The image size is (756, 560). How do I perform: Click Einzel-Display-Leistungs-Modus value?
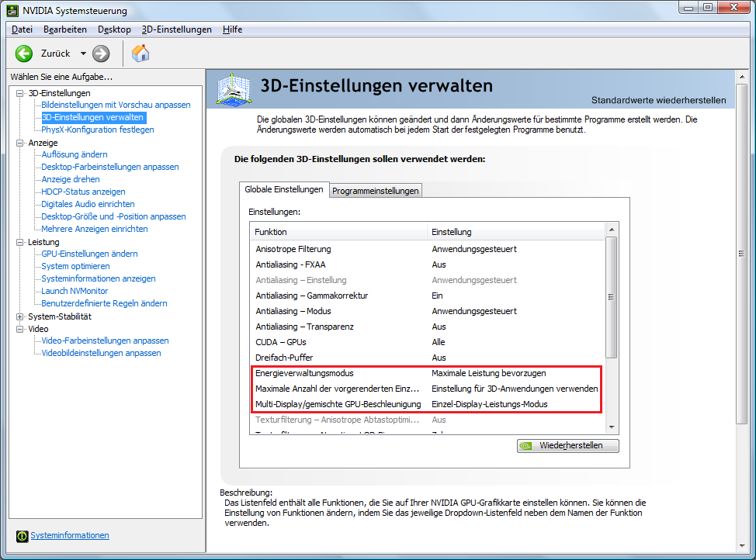[x=490, y=404]
